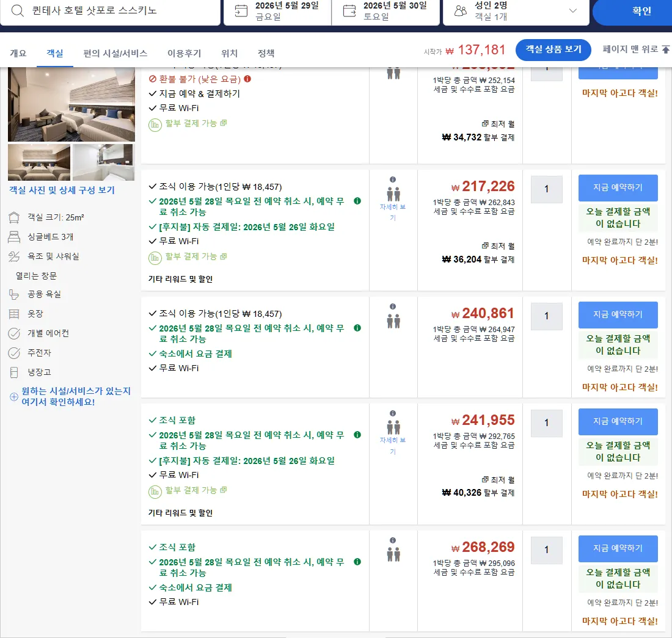Click 지금 예약하기 for the ₩240,861 rate

pyautogui.click(x=618, y=314)
